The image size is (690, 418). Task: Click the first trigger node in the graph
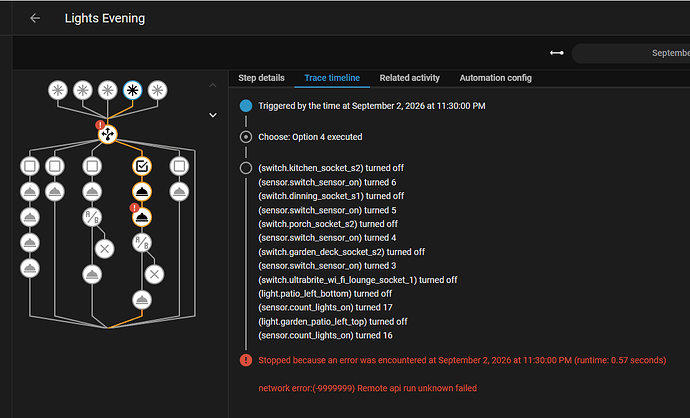[x=58, y=90]
